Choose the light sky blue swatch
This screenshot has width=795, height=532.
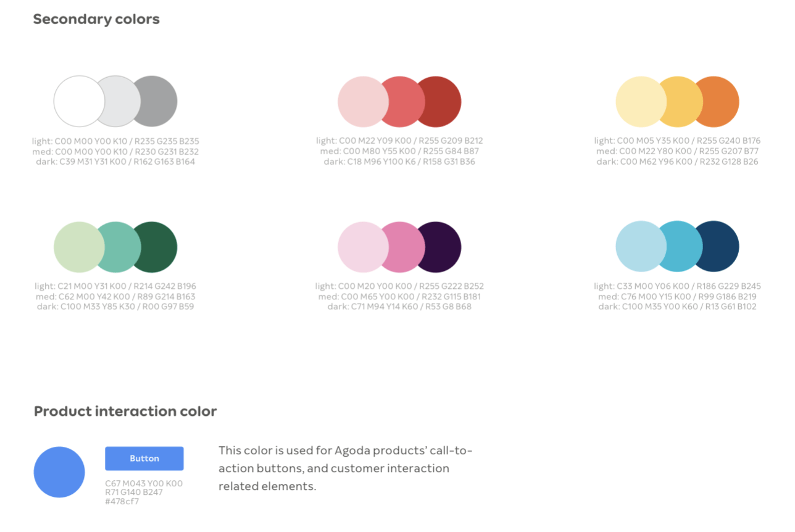click(x=641, y=246)
